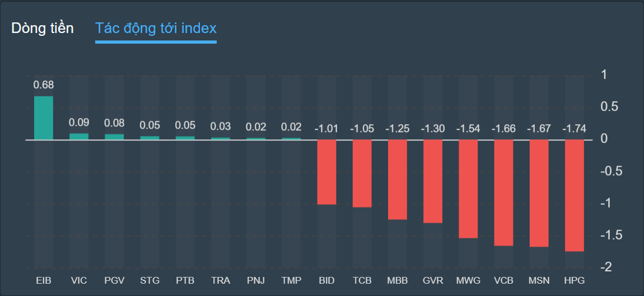Click the 0.68 value label above EIB
The height and width of the screenshot is (296, 644).
pyautogui.click(x=44, y=85)
